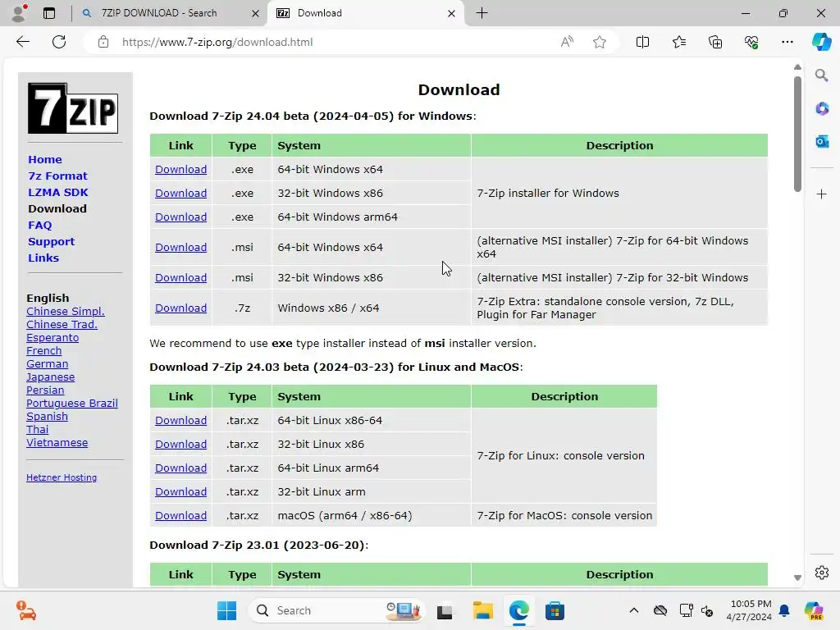
Task: Download .exe for 64-bit Windows arm64
Action: click(180, 217)
